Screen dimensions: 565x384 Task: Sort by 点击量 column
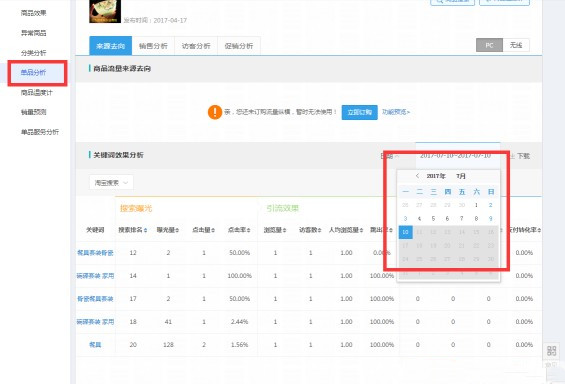(204, 230)
